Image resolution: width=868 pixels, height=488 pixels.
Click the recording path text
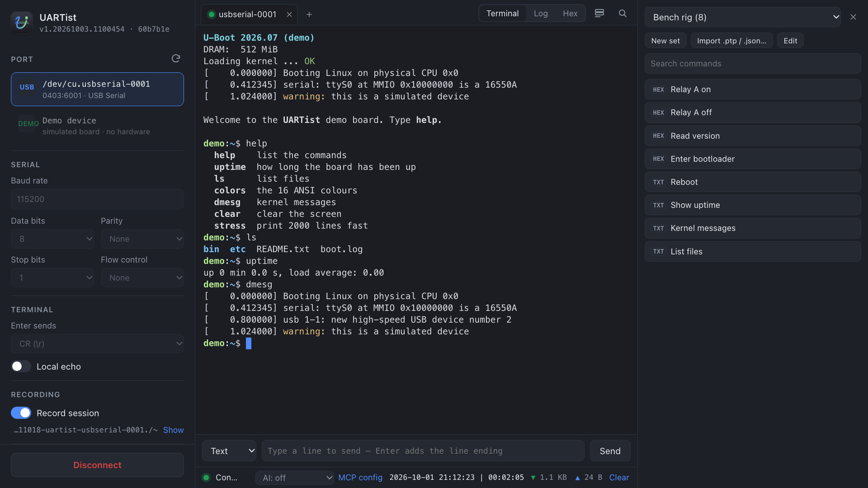click(x=86, y=430)
